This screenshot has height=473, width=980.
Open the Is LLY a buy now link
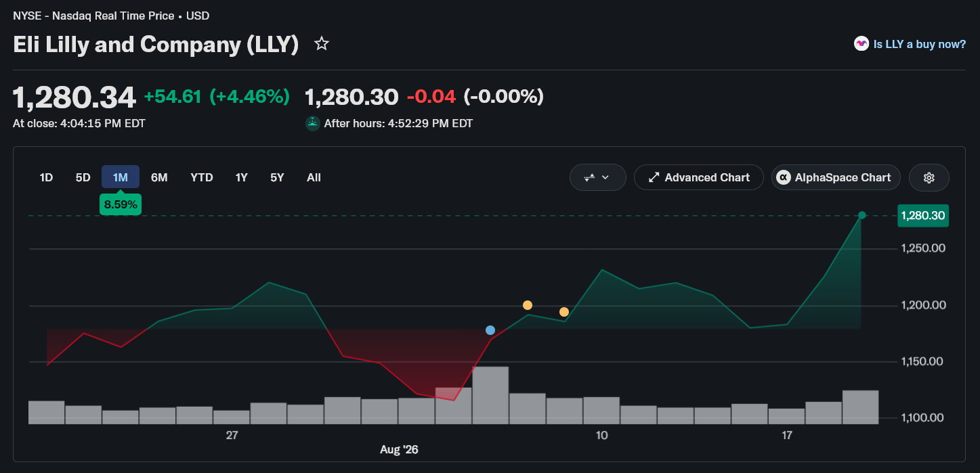pos(920,44)
